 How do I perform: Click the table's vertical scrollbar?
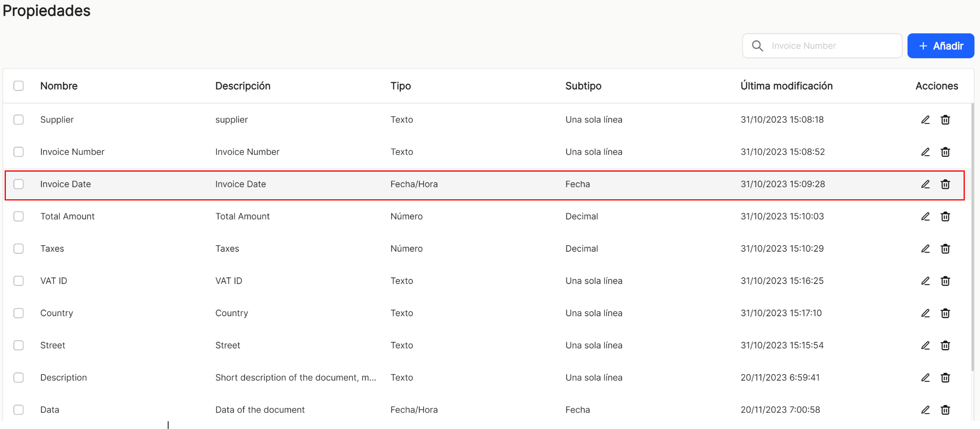[972, 238]
